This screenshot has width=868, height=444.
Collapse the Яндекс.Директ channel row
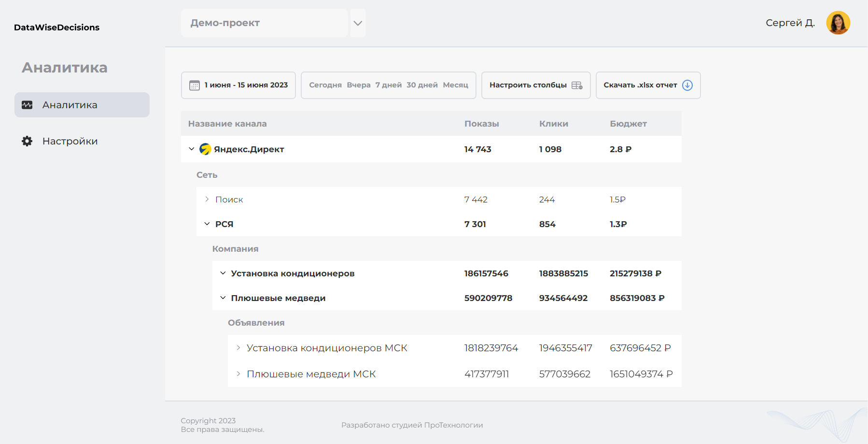click(x=192, y=149)
